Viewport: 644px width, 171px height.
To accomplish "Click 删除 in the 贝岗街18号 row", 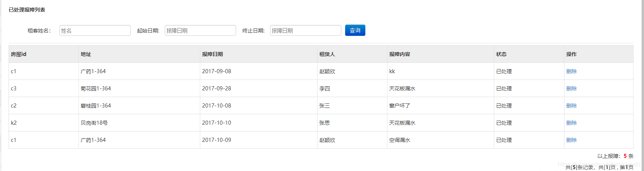I will (x=571, y=123).
